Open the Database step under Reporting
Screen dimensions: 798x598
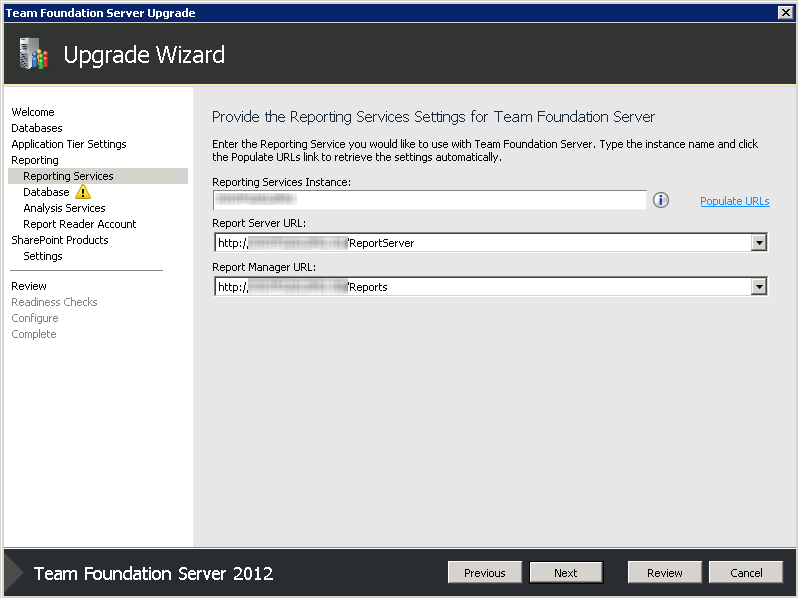(46, 192)
